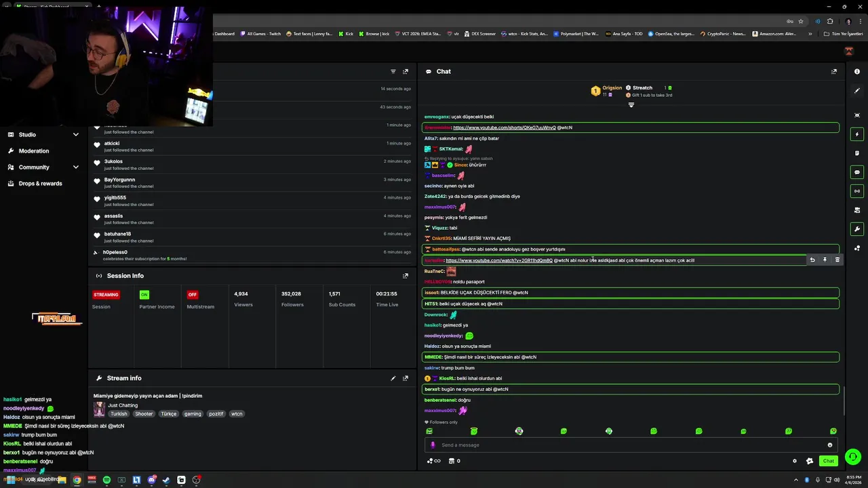The image size is (868, 488).
Task: Pop out the Session Info panel
Action: 406,276
